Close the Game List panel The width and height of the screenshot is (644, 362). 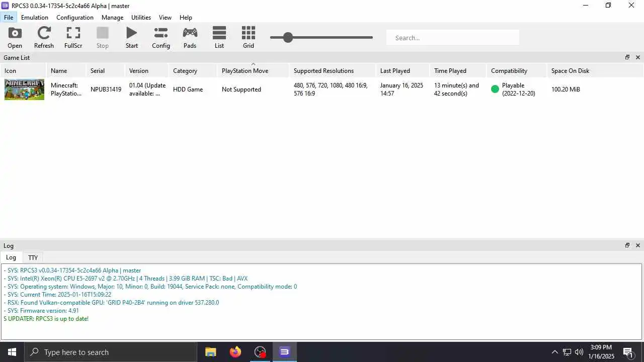pyautogui.click(x=638, y=57)
